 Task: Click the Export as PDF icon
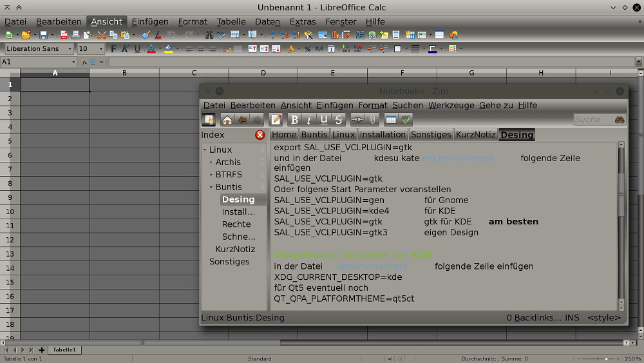64,35
